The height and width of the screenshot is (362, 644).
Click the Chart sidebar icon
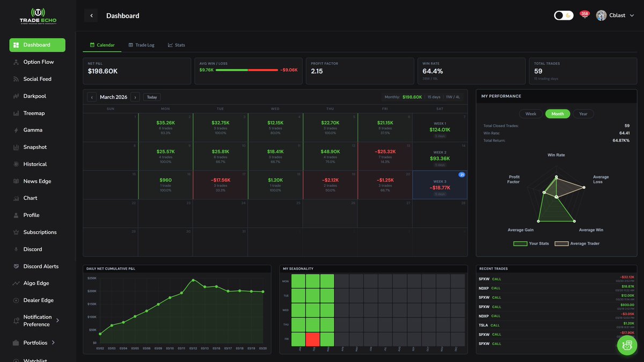point(16,198)
